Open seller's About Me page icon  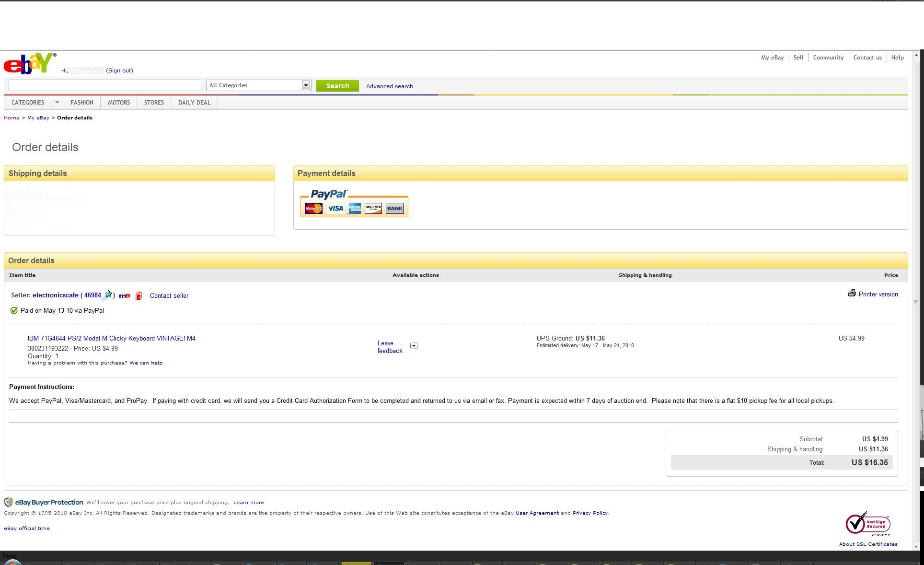click(125, 295)
